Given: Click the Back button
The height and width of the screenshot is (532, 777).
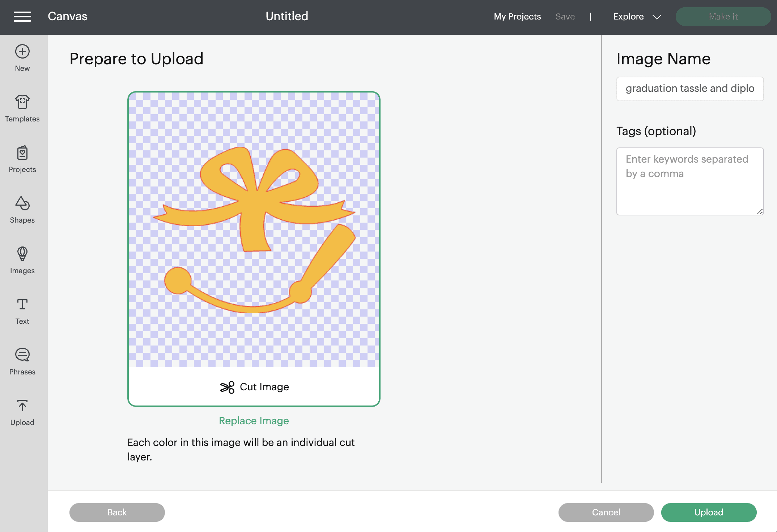Looking at the screenshot, I should click(x=117, y=512).
